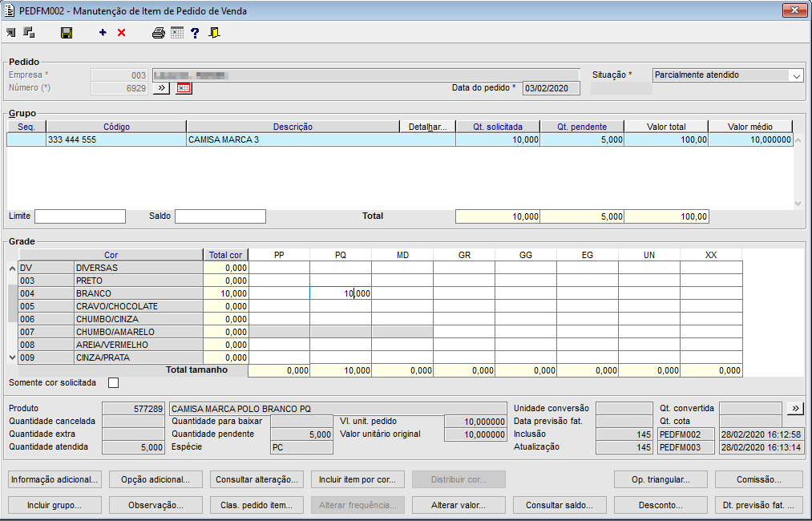Open the help question mark icon

coord(195,33)
